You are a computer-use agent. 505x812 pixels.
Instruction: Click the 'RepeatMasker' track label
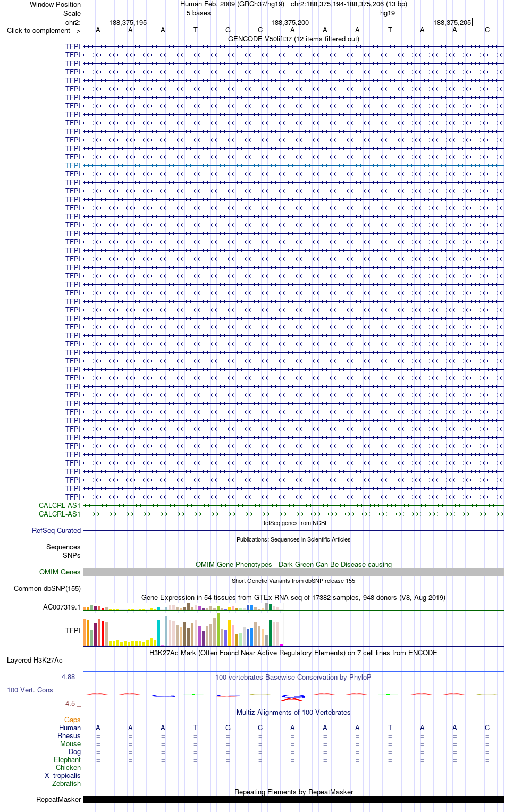[58, 799]
